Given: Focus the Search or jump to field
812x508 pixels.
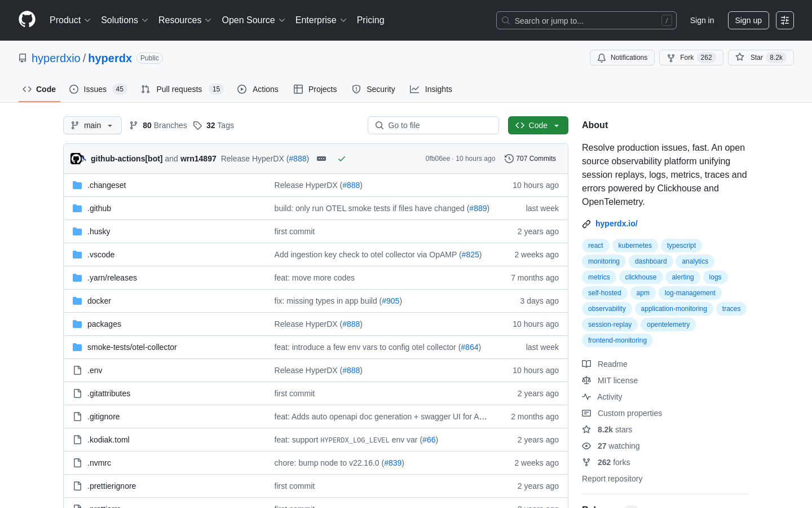Looking at the screenshot, I should tap(586, 20).
